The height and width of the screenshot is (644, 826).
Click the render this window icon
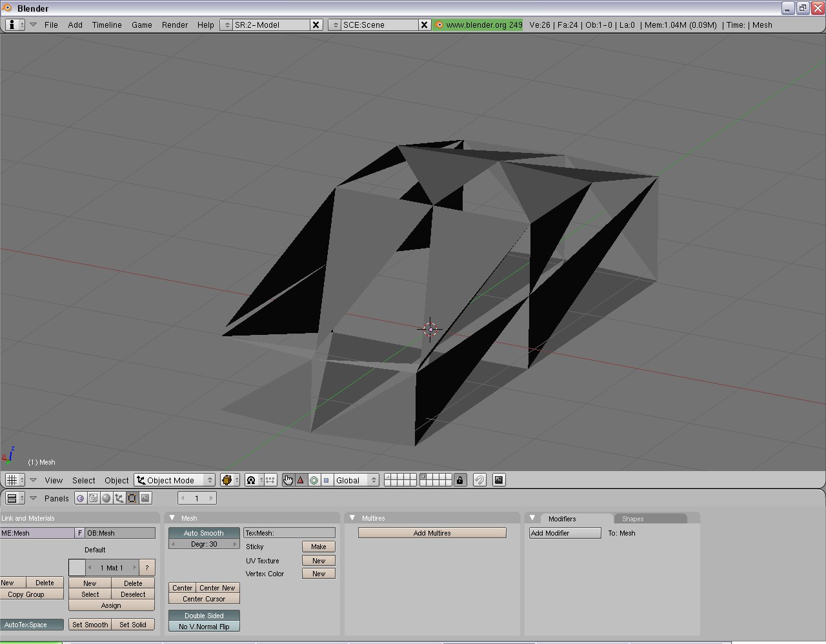tap(499, 480)
